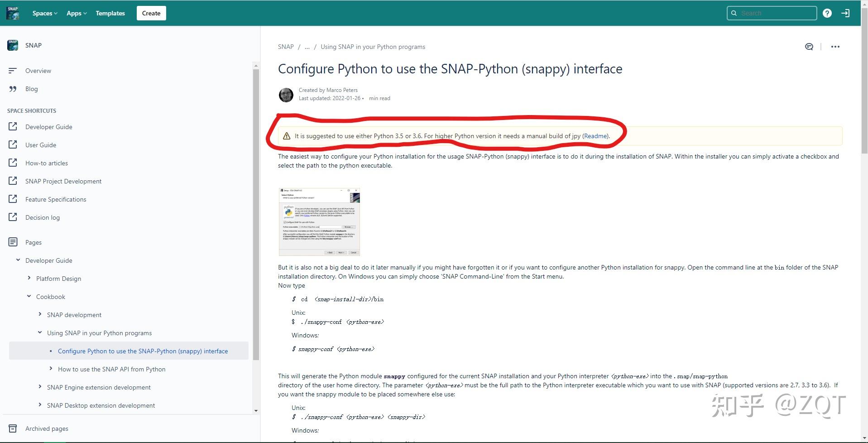868x443 pixels.
Task: Click the sign-in icon at top right
Action: [x=846, y=13]
